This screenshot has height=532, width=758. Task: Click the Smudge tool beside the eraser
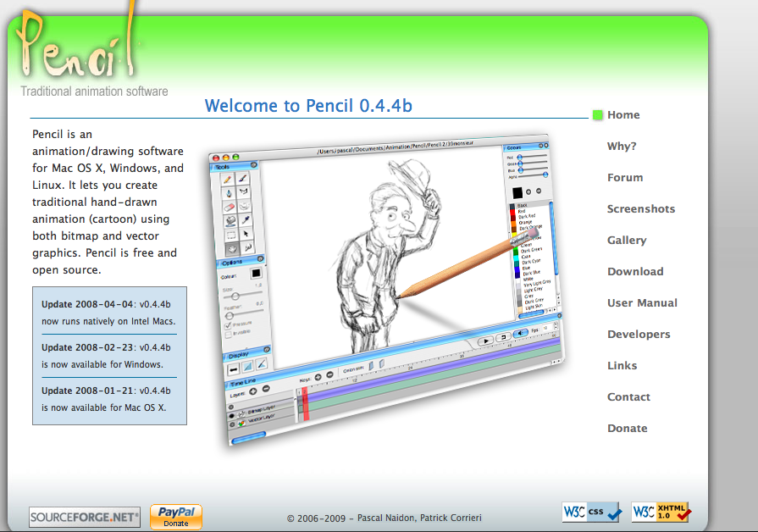click(245, 206)
